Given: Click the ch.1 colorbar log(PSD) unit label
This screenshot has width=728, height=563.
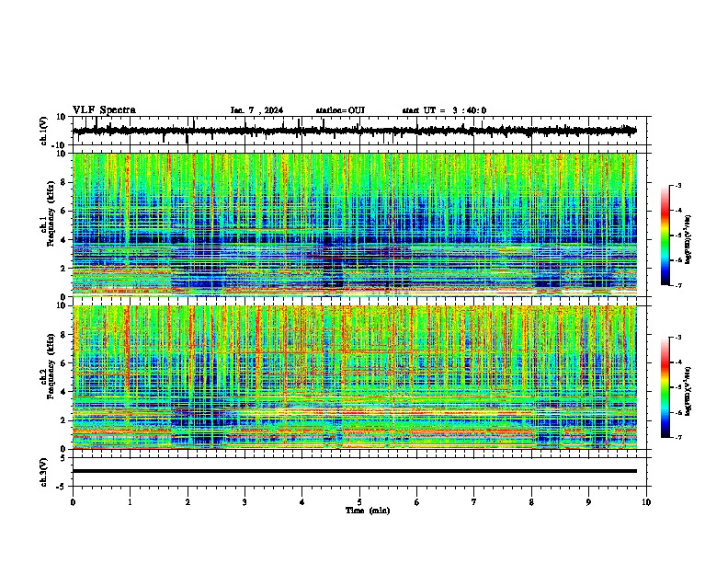Looking at the screenshot, I should (x=688, y=239).
